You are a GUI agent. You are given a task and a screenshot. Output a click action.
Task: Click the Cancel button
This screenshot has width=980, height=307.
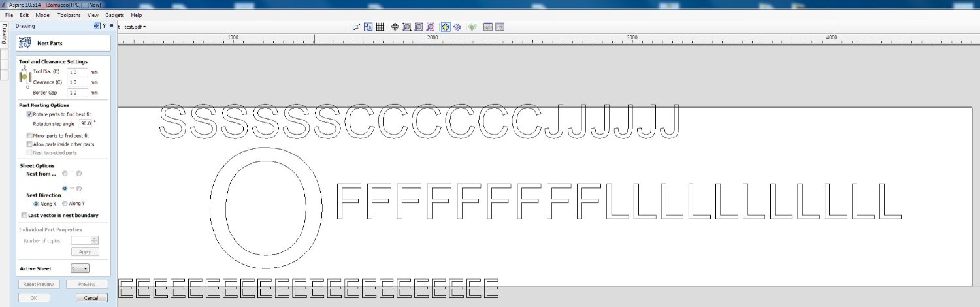point(91,298)
